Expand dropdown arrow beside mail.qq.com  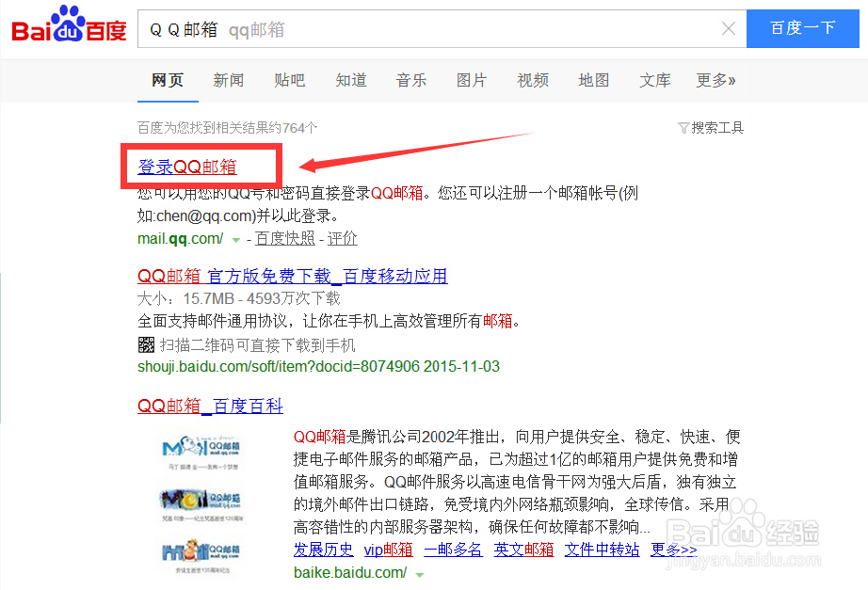[x=235, y=240]
